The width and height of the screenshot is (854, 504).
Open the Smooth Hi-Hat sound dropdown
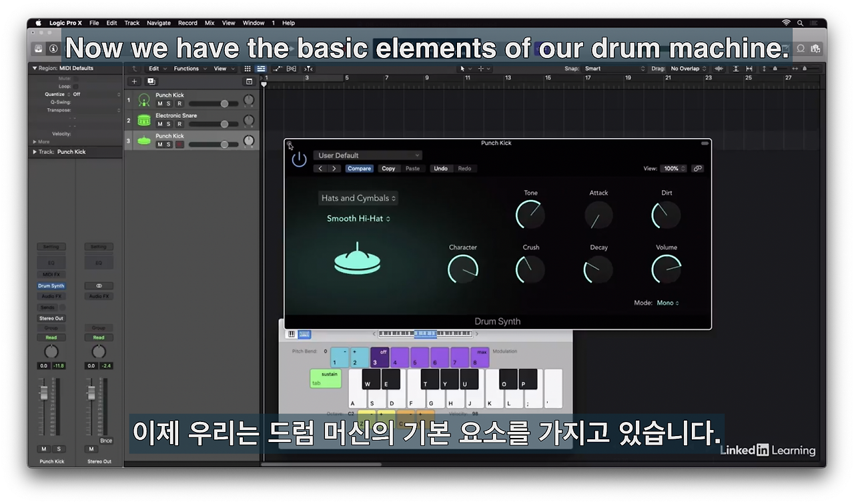coord(358,218)
